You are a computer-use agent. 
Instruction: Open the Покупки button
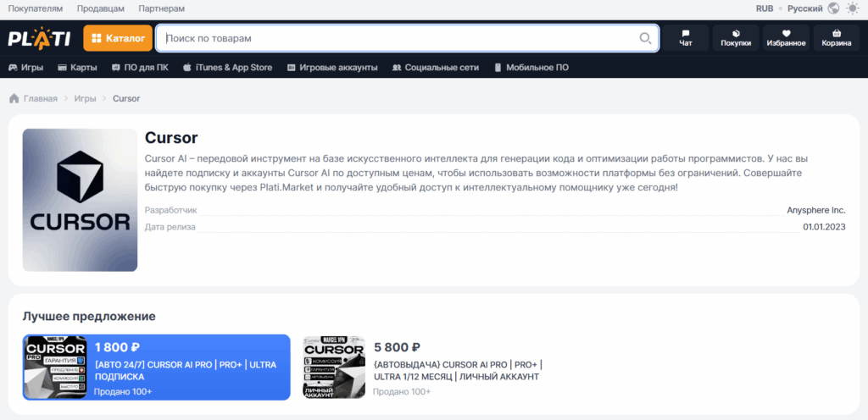pyautogui.click(x=736, y=38)
